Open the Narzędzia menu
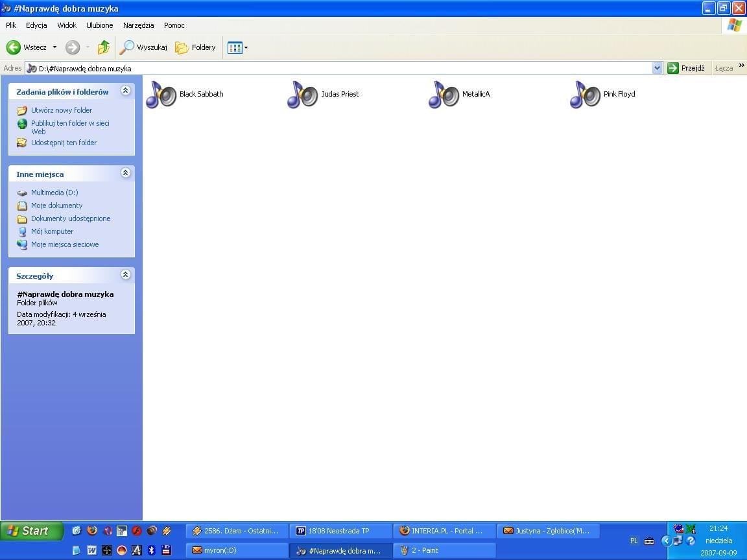The image size is (747, 560). point(138,25)
